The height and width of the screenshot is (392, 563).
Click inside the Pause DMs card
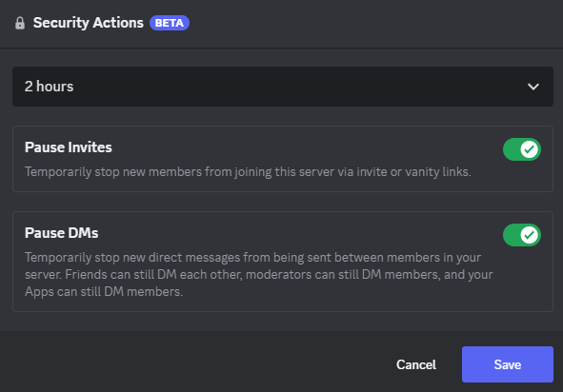[x=283, y=262]
